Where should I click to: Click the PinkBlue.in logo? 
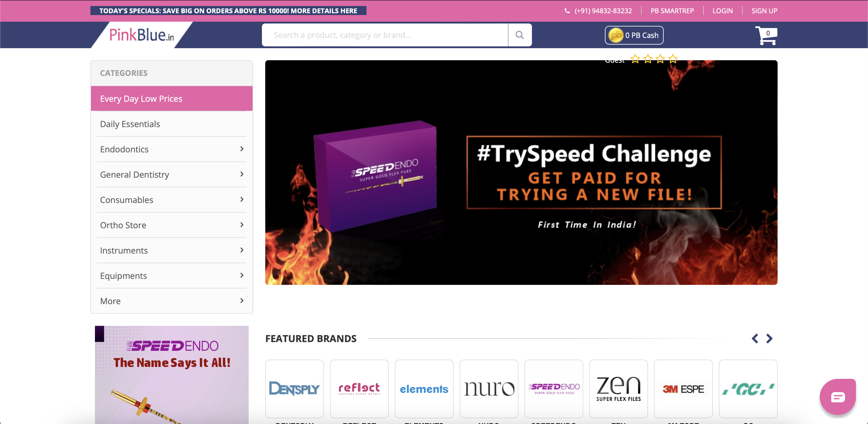click(x=142, y=35)
